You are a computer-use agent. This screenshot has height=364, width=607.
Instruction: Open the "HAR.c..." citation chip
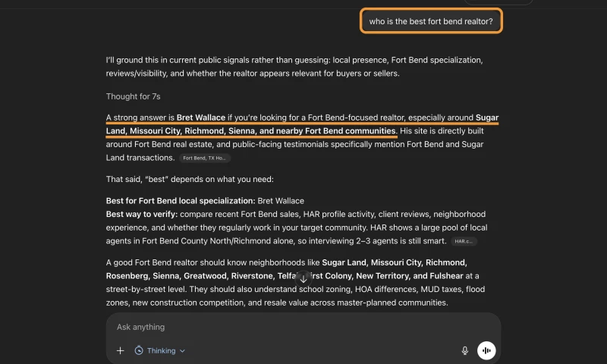[x=464, y=241]
